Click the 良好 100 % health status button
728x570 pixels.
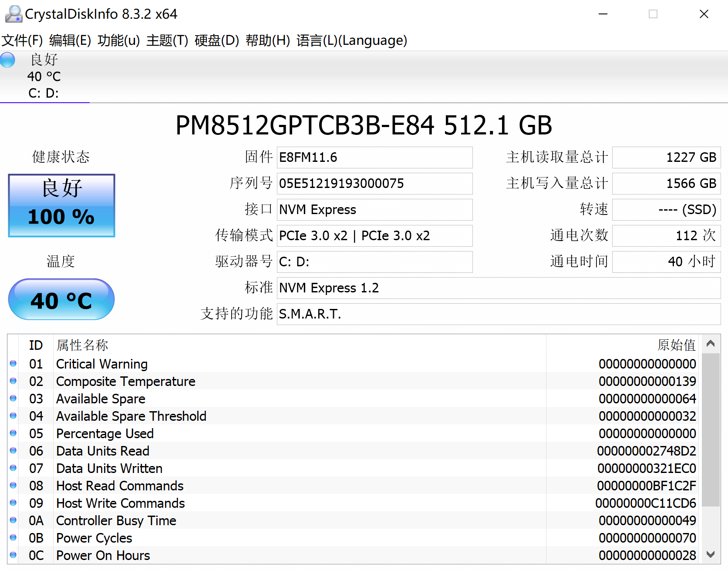click(61, 206)
